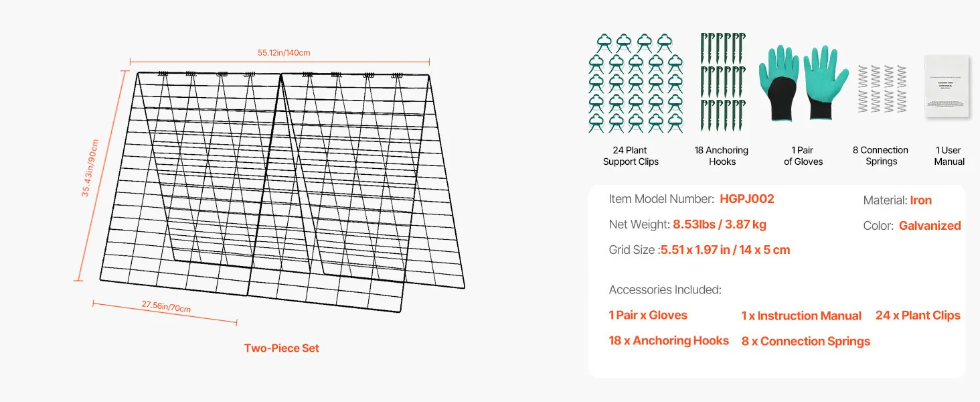Click the 1 Pair x Gloves accessory text

[x=648, y=315]
